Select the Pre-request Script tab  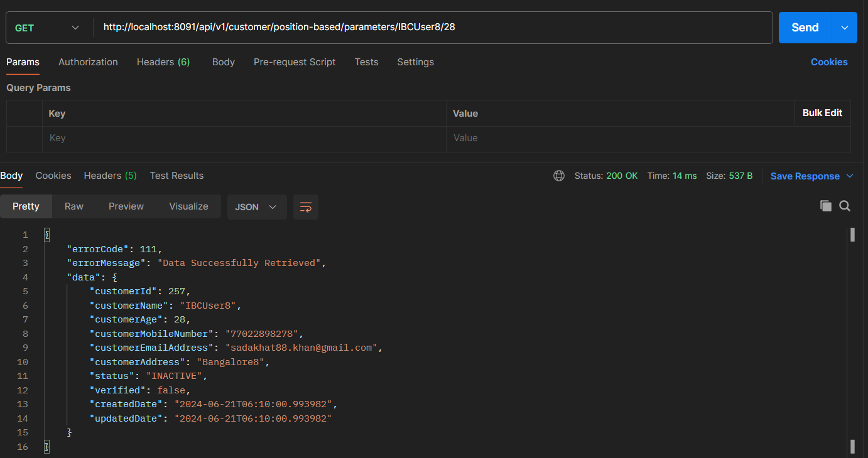tap(295, 62)
